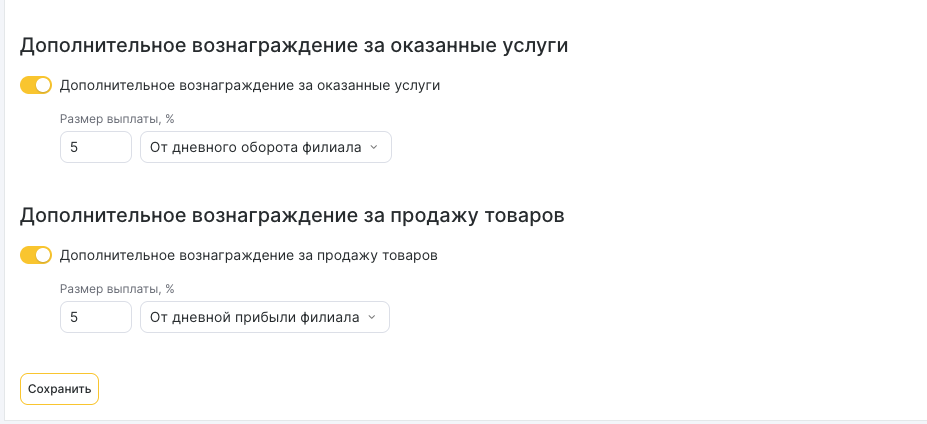Click the switch label about оказанные услуги

click(250, 86)
